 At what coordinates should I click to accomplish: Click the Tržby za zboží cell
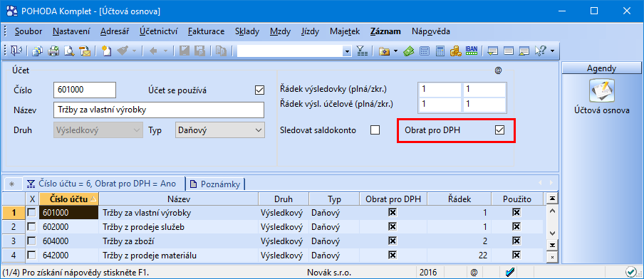tap(179, 241)
